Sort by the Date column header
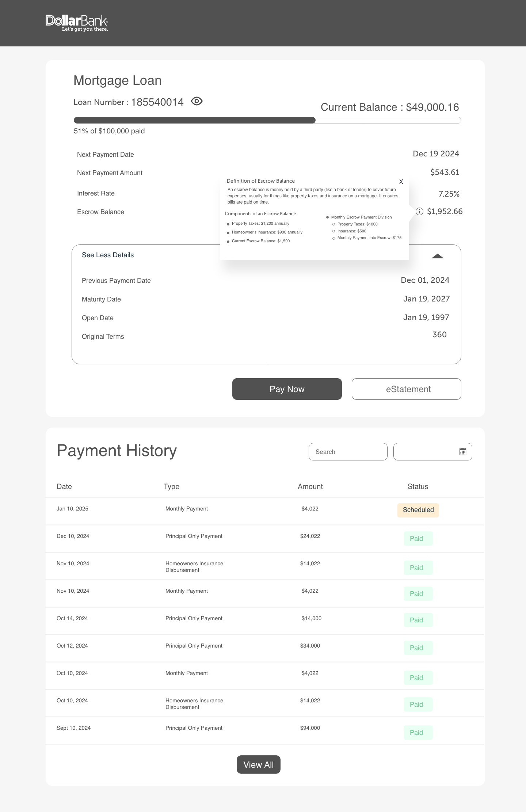Screen dimensions: 526x812 pos(64,486)
